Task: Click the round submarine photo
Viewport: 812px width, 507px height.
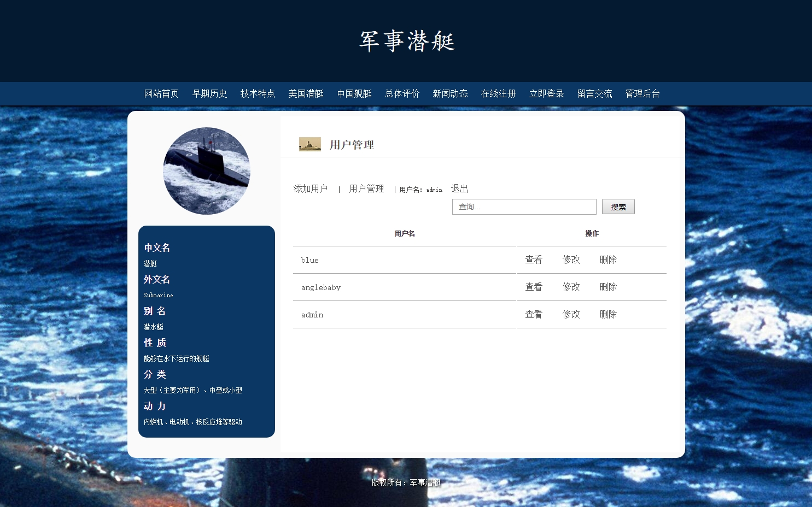Action: 207,171
